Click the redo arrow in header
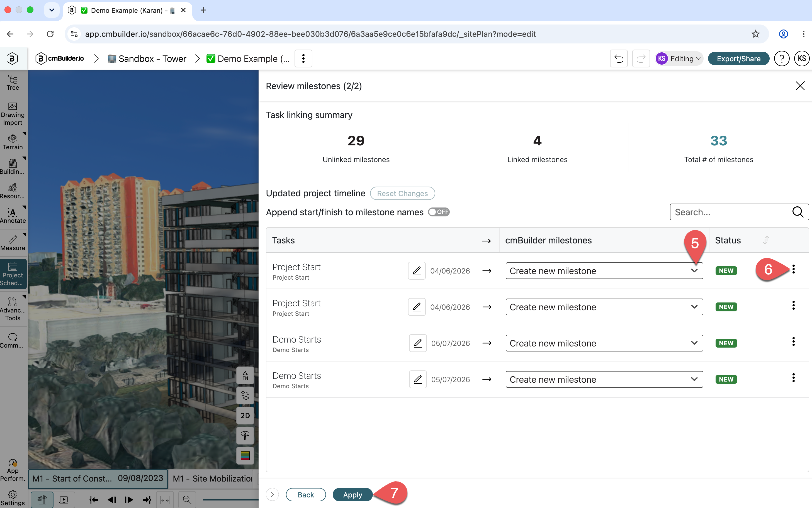812x508 pixels. coord(641,58)
